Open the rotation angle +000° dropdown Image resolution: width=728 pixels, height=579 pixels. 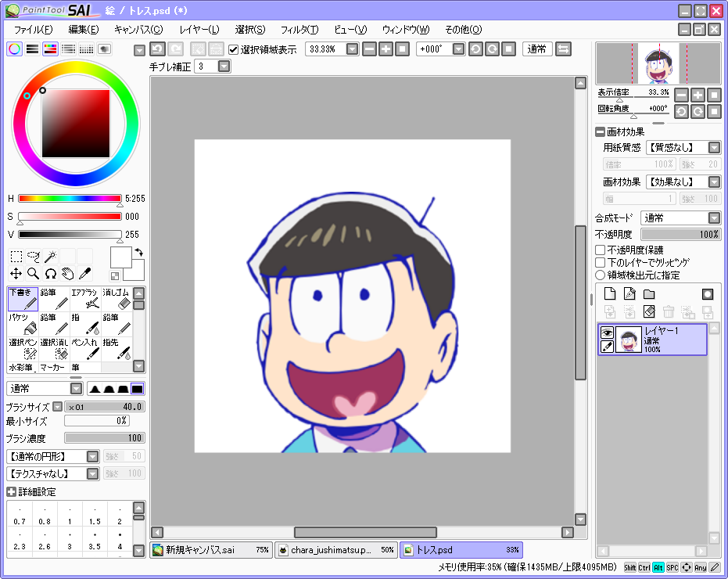pos(458,49)
